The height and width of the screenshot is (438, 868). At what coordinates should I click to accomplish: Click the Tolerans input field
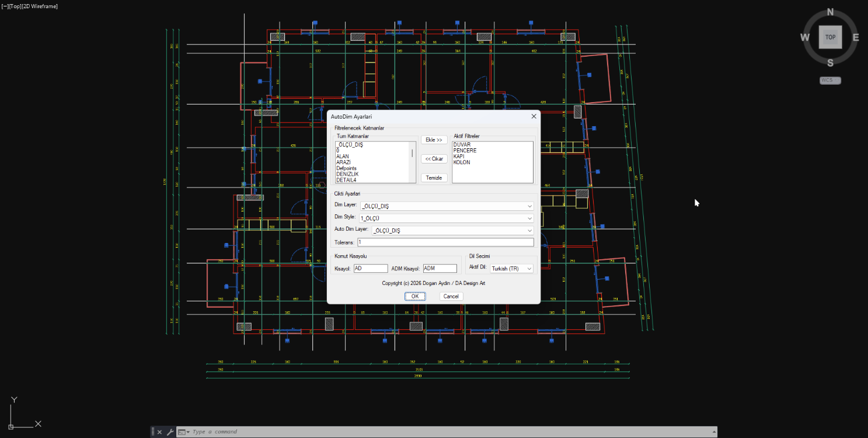[x=445, y=242]
